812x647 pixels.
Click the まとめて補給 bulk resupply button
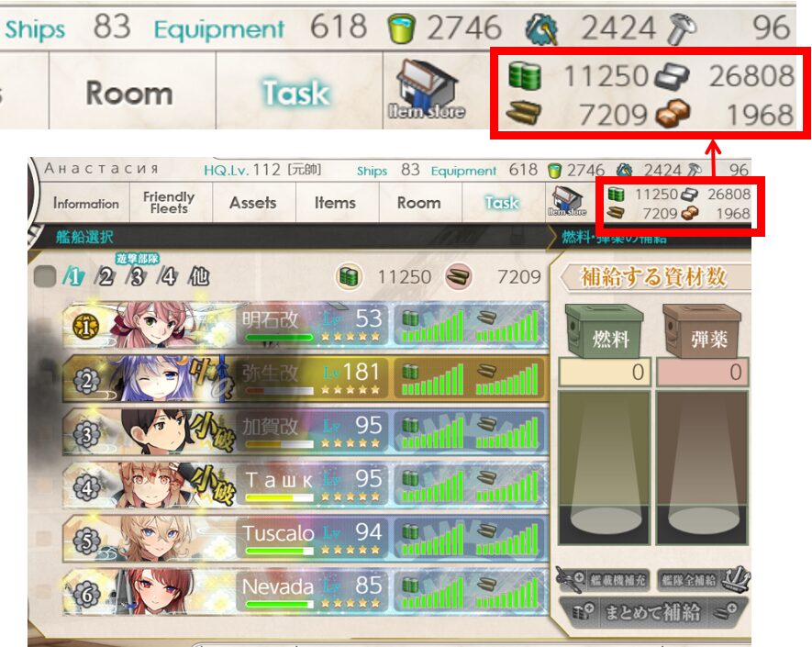653,612
